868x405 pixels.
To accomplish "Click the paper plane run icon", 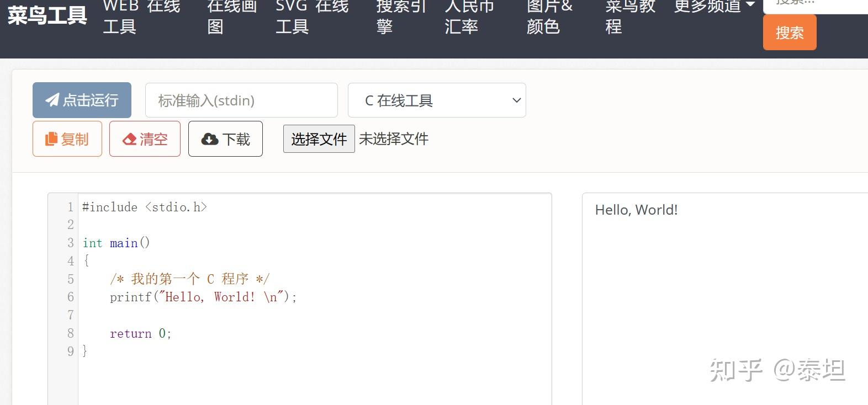I will click(52, 100).
